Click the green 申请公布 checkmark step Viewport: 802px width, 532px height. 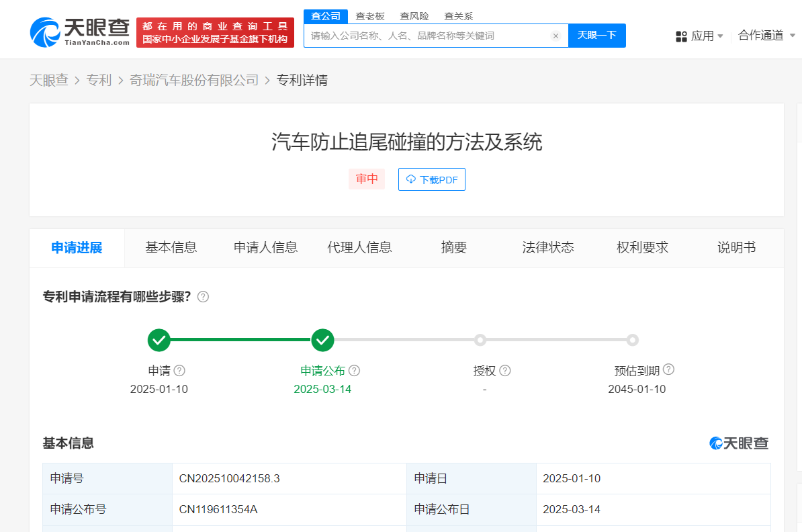(322, 341)
